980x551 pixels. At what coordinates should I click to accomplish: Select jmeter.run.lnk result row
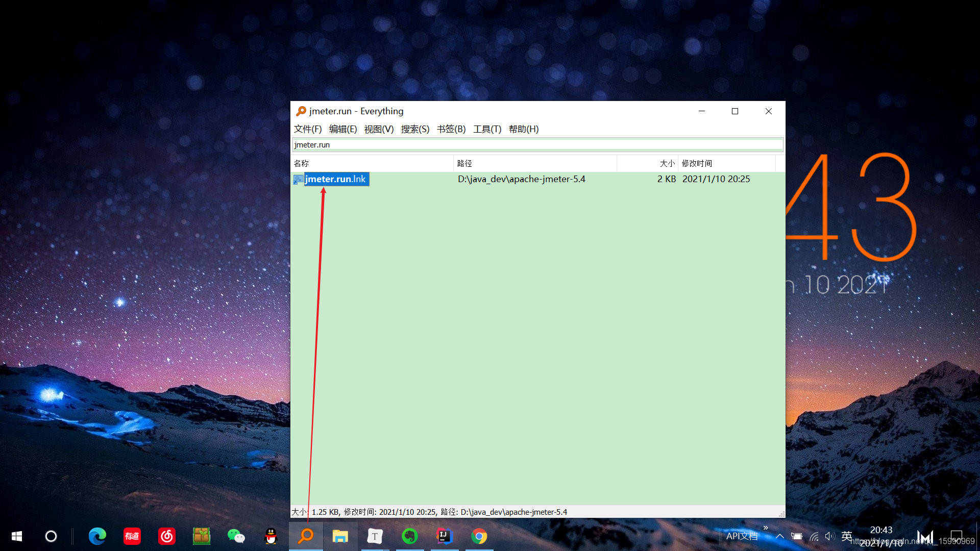coord(335,179)
